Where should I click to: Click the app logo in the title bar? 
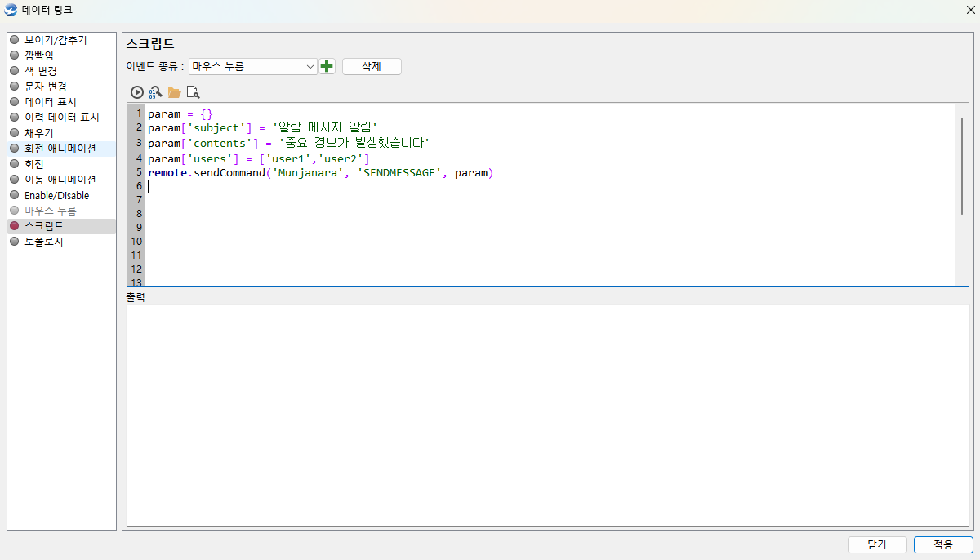tap(11, 10)
